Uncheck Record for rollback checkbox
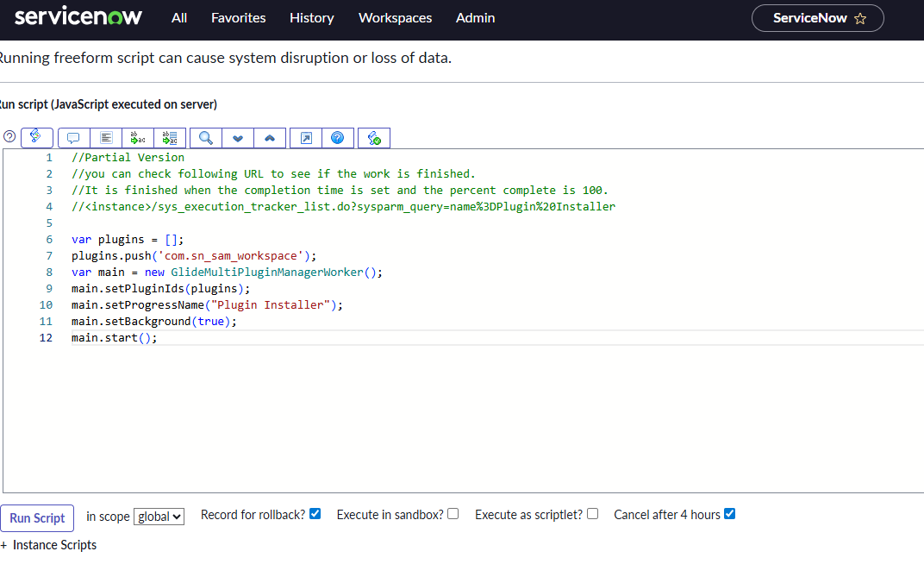 [315, 514]
